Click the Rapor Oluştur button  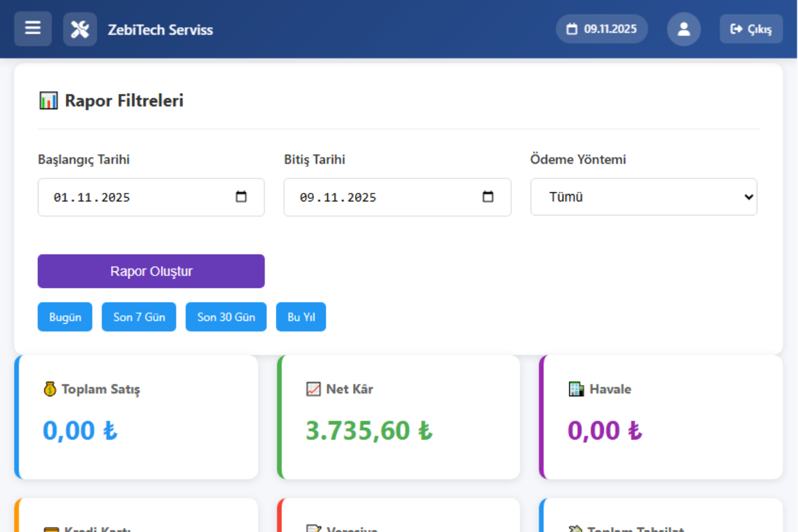click(151, 271)
